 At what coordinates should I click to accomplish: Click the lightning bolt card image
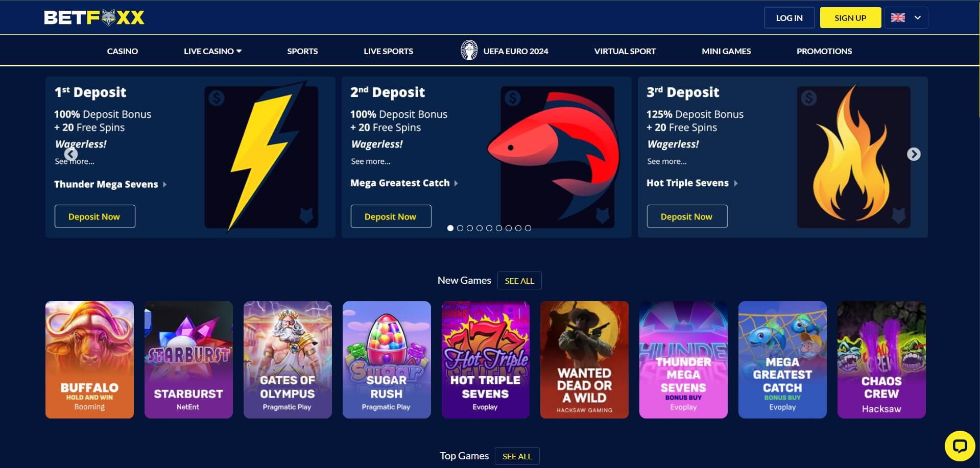261,157
